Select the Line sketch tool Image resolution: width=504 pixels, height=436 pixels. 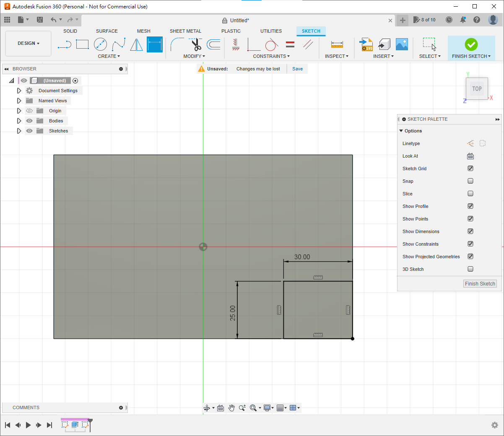[64, 44]
